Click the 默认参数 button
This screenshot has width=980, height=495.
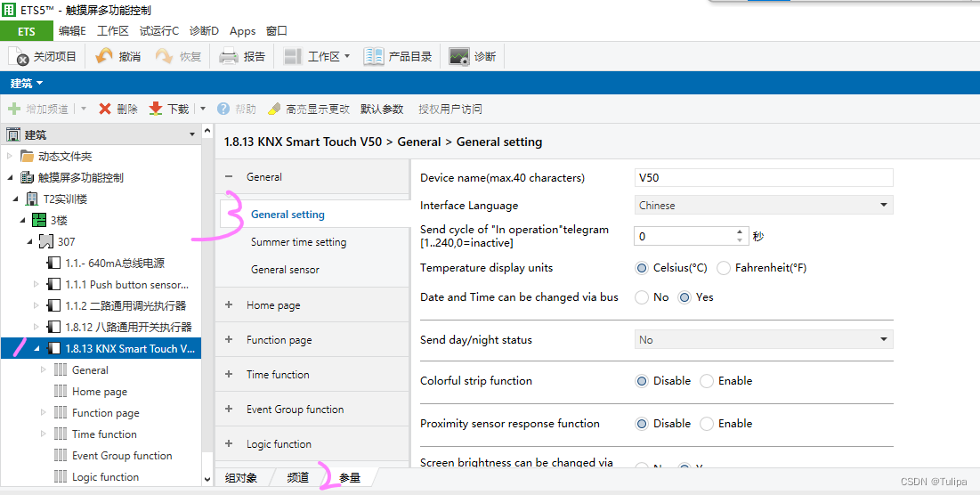(x=382, y=109)
